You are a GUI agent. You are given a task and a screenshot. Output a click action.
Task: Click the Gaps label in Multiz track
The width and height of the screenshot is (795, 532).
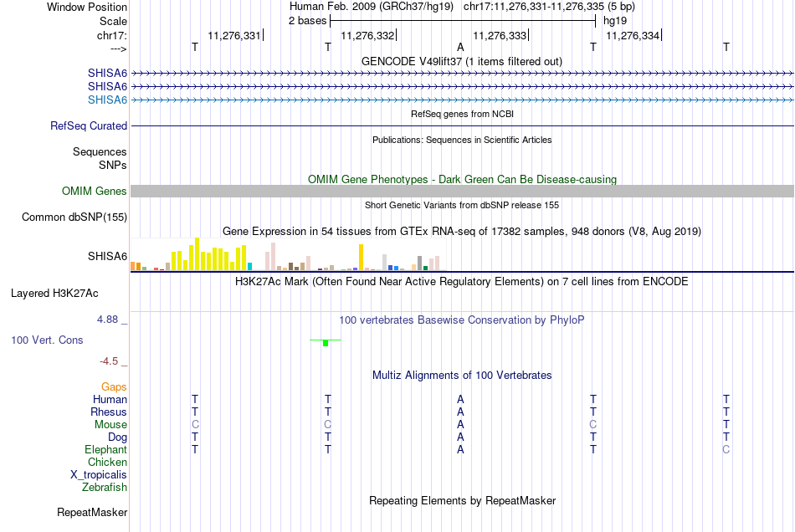(x=114, y=386)
